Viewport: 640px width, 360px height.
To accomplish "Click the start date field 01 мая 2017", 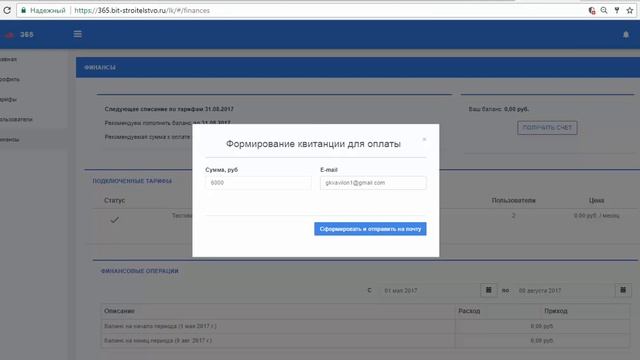I will pos(429,291).
